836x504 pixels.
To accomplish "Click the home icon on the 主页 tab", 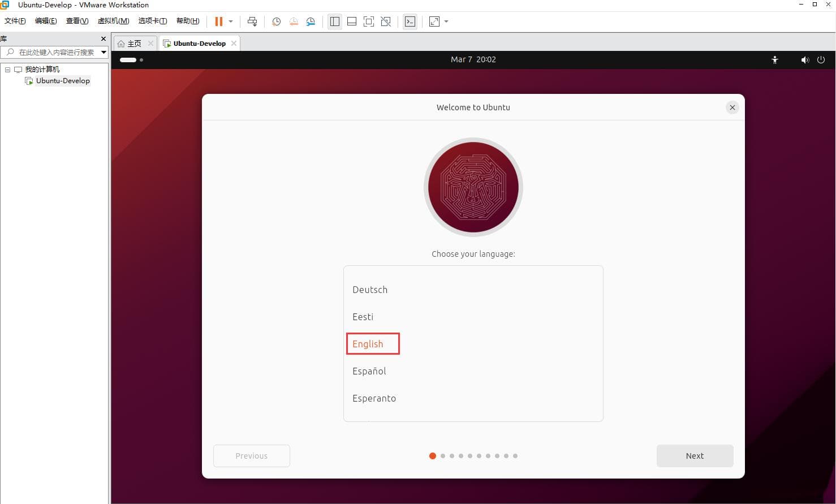I will (x=121, y=44).
